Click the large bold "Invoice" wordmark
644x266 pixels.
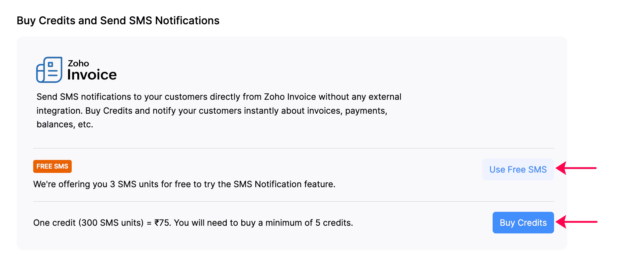[x=92, y=75]
